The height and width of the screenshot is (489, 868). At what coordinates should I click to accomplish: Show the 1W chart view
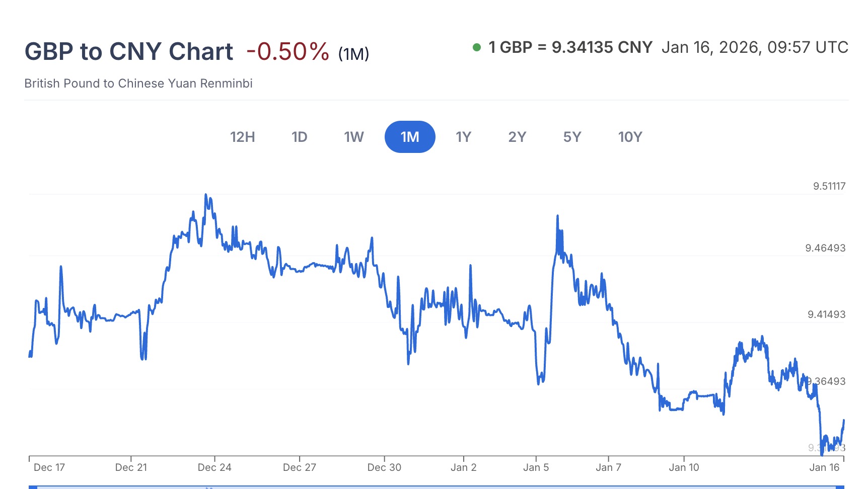353,137
